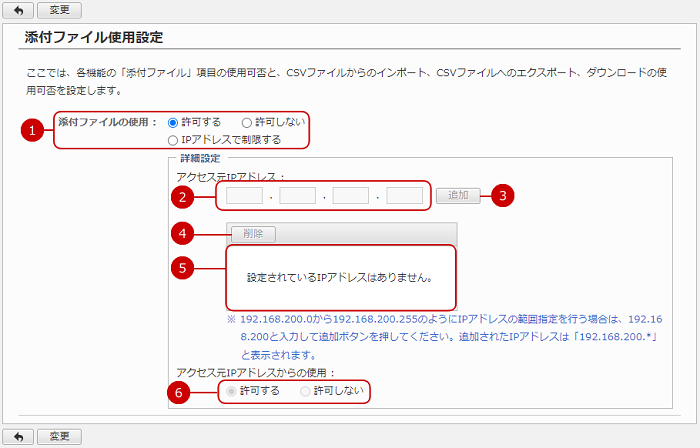Viewport: 700px width, 448px height.
Task: Focus the third IP address octet field
Action: point(351,196)
